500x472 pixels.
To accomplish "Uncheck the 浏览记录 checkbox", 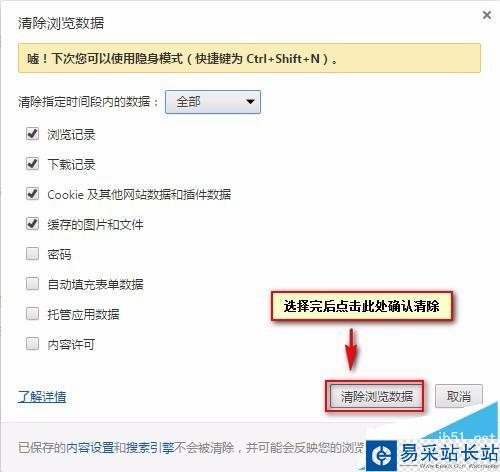I will pyautogui.click(x=32, y=134).
